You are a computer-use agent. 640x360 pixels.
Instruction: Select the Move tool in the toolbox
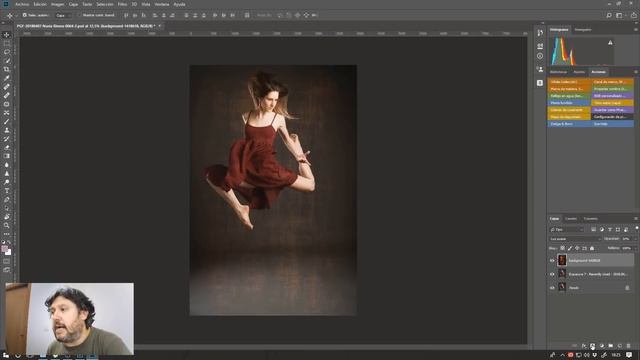pos(7,35)
